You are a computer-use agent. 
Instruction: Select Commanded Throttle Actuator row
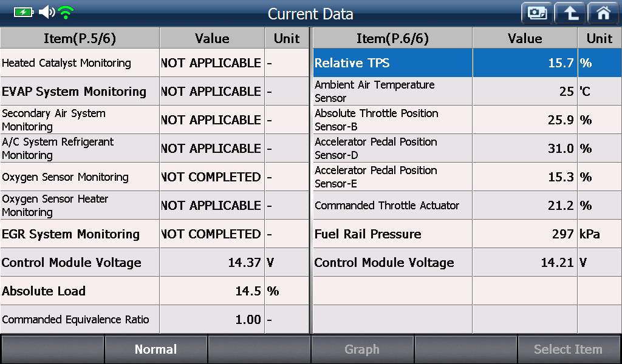467,205
